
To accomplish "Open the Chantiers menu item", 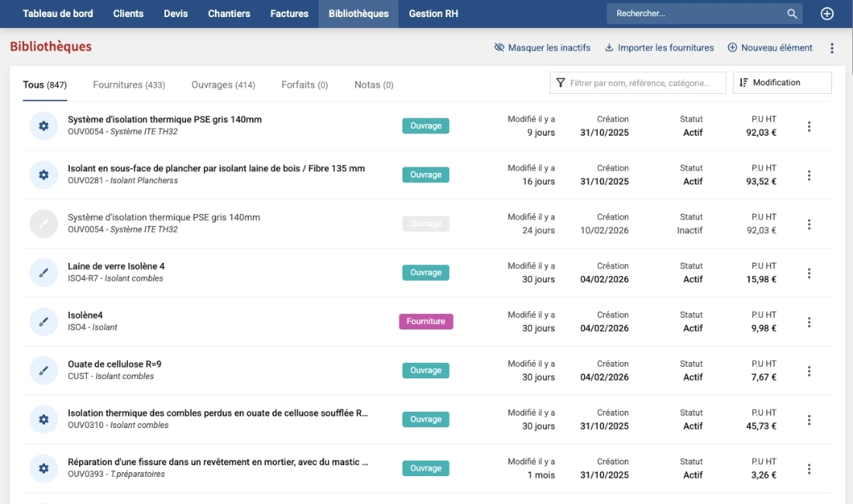I will (229, 14).
